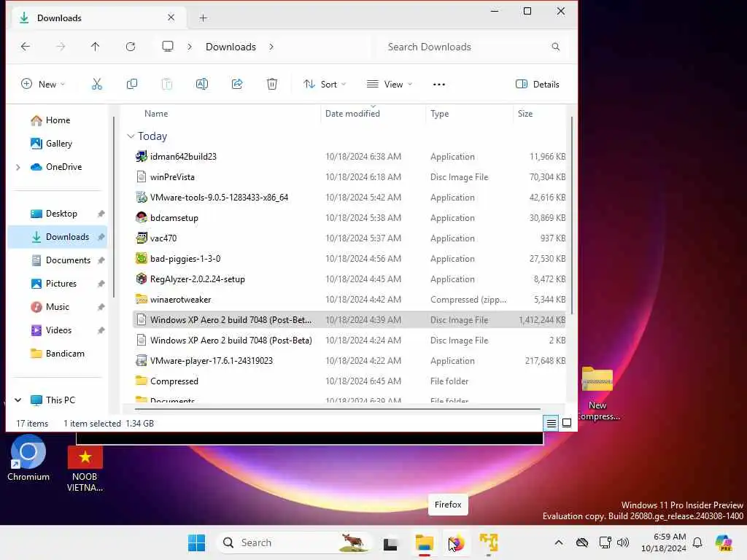Image resolution: width=747 pixels, height=560 pixels.
Task: Click the taskbar Search box
Action: click(295, 542)
